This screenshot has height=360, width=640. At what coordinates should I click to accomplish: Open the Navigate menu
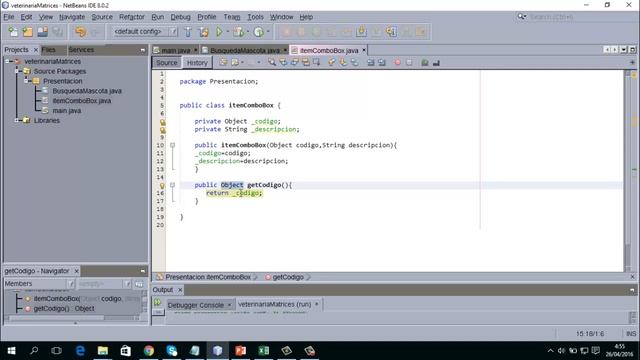[72, 17]
